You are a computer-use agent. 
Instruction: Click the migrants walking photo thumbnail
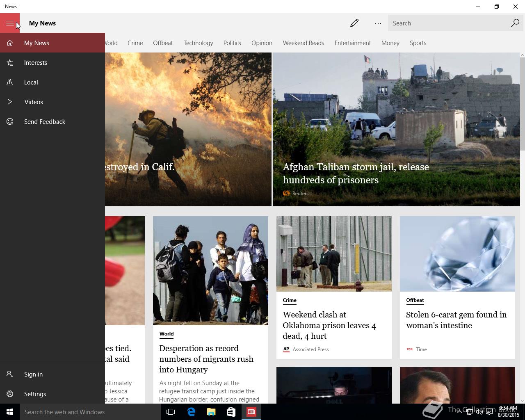(210, 270)
